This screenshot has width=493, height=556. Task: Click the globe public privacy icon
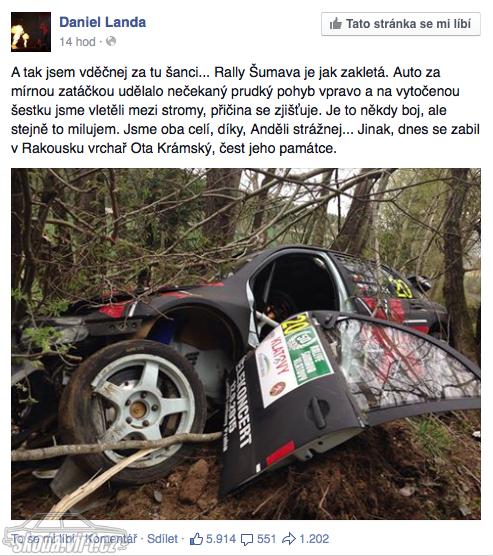[111, 41]
